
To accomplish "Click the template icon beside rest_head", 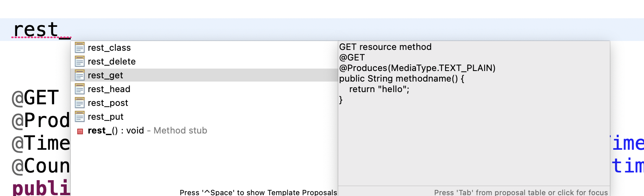I will click(80, 89).
